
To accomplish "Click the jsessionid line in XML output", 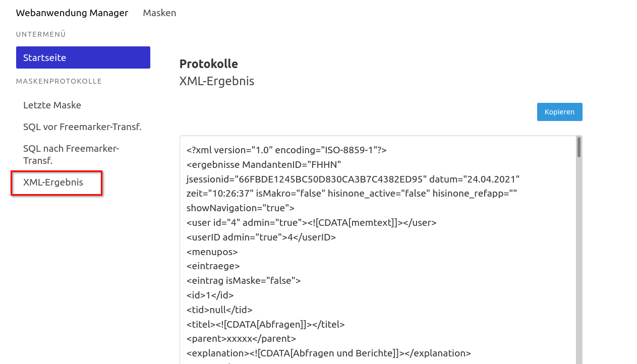I will pos(353,179).
